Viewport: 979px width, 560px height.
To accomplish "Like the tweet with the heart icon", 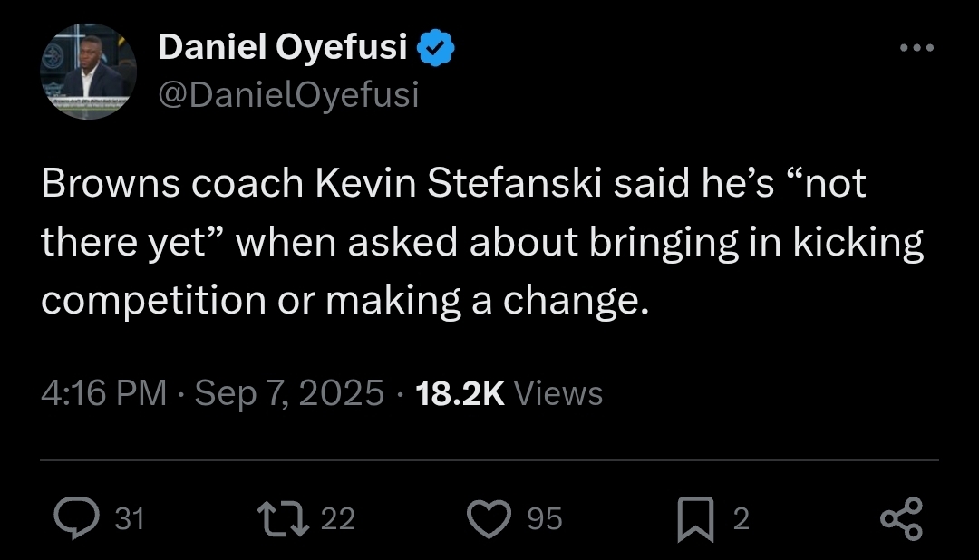I will 490,517.
